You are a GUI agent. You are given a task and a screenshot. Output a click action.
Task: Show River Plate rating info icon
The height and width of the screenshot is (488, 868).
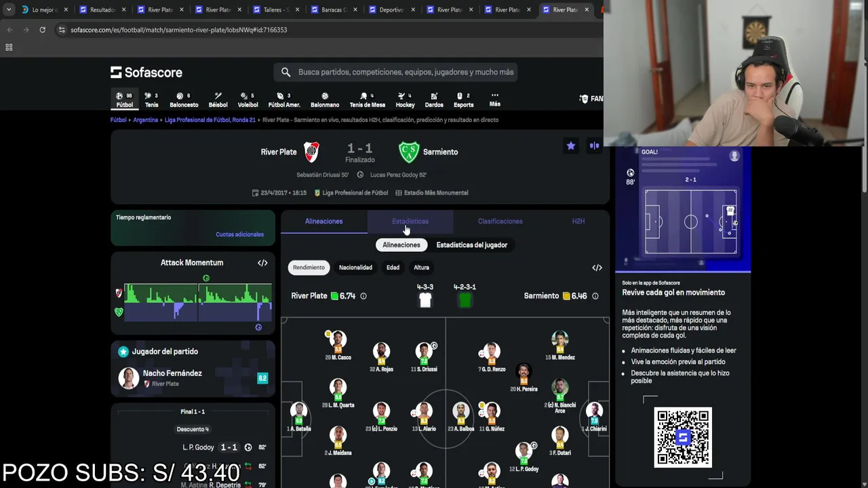[x=363, y=296]
